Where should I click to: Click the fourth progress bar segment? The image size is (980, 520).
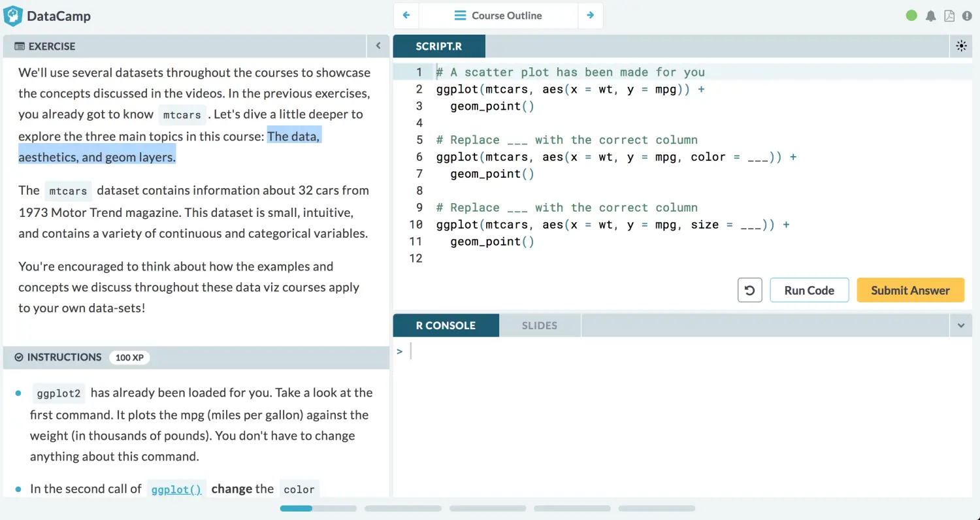[572, 508]
